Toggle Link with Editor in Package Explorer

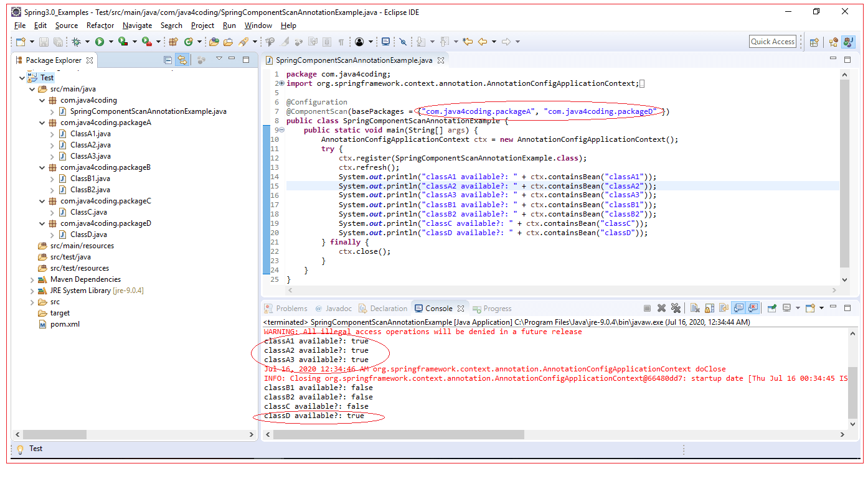tap(181, 60)
